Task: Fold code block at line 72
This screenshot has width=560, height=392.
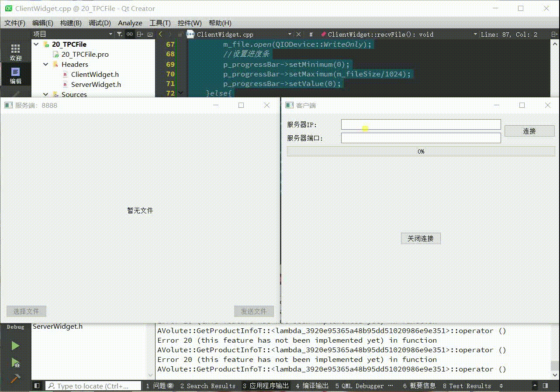Action: click(180, 93)
